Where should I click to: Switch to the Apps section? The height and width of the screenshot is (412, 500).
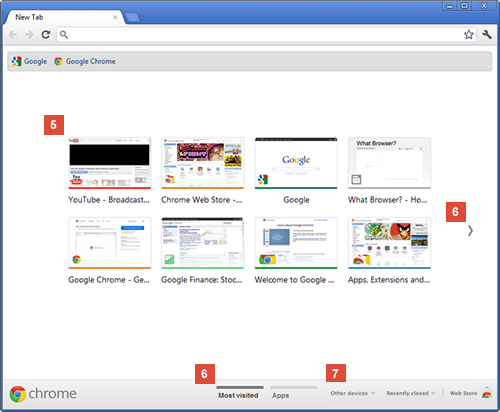pyautogui.click(x=280, y=395)
